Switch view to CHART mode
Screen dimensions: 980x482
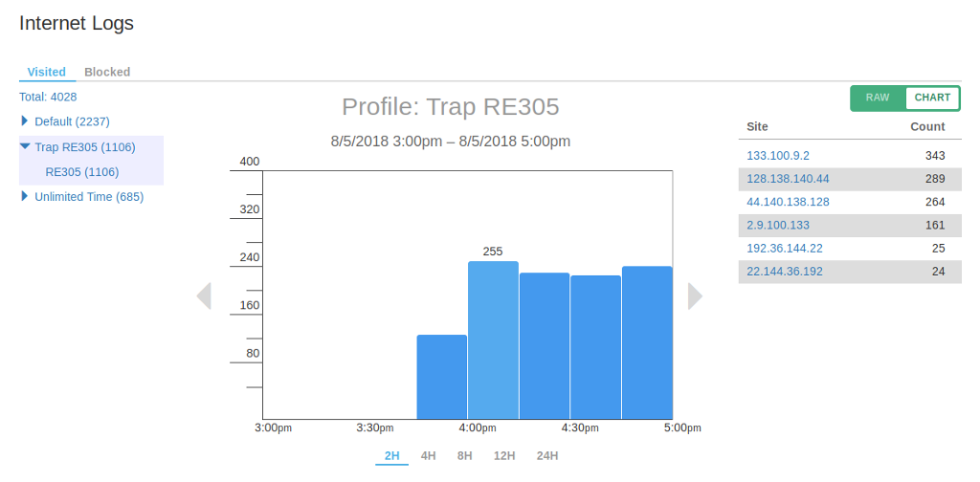(x=932, y=98)
